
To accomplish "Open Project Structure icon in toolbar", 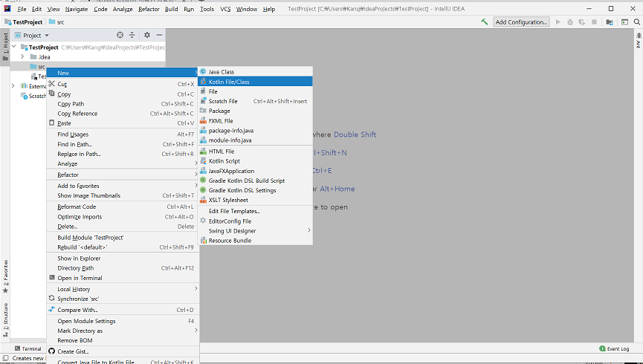I will (610, 22).
